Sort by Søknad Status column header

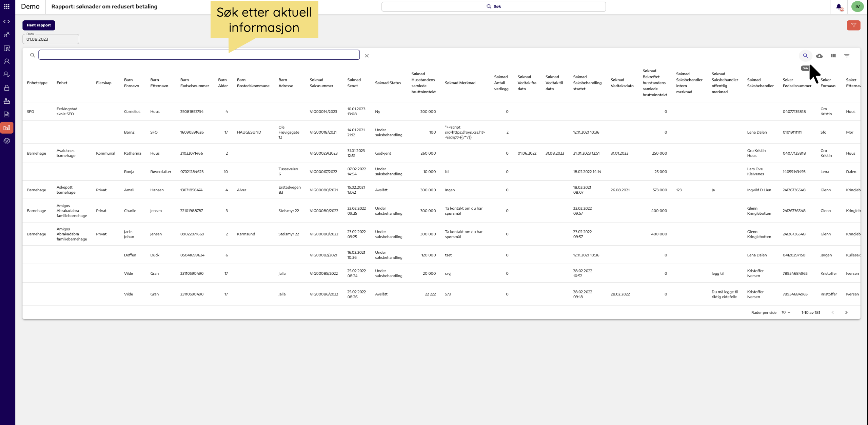point(388,83)
